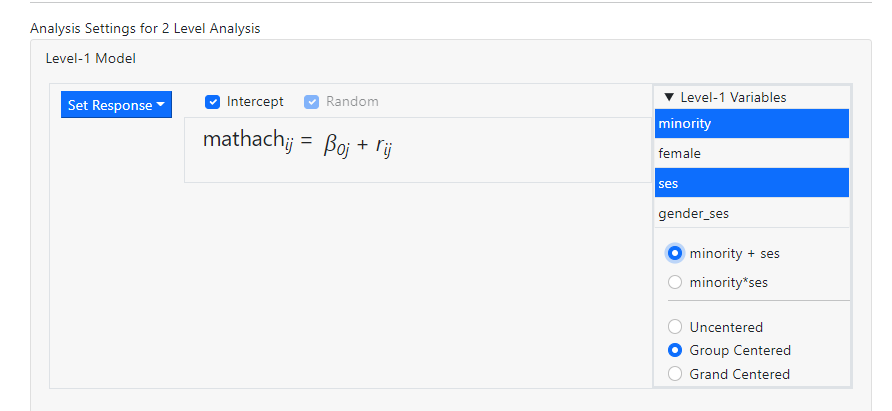
Task: Select Uncentered radio button
Action: (x=675, y=327)
